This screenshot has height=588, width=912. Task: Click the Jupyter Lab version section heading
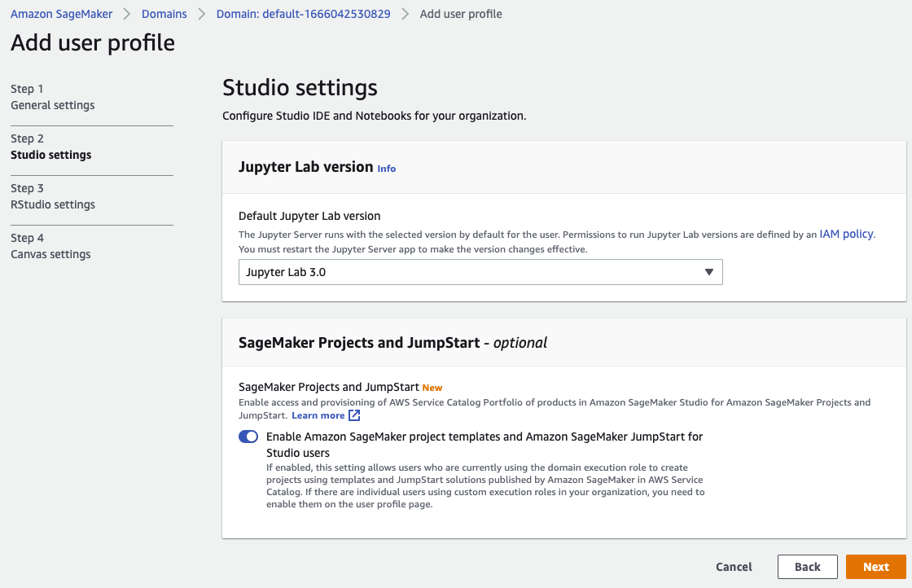306,167
